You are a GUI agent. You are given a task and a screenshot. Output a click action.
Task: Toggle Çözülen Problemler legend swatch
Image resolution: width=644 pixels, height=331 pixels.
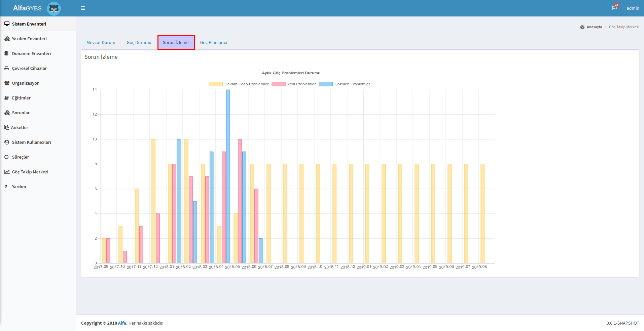click(x=326, y=84)
